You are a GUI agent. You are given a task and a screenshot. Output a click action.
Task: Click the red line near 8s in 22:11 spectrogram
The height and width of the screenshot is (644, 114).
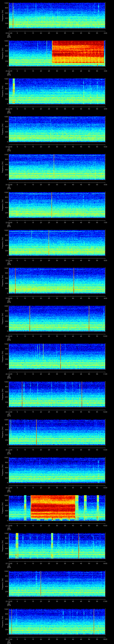coord(22,394)
